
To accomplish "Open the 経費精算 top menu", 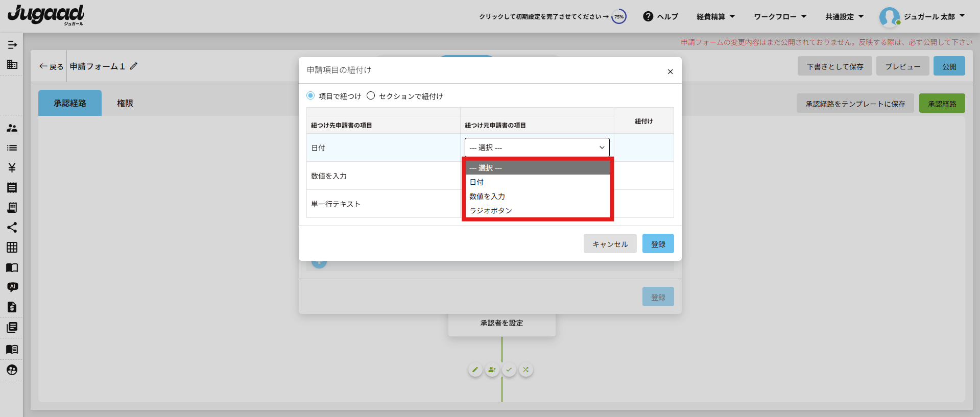I will coord(715,17).
